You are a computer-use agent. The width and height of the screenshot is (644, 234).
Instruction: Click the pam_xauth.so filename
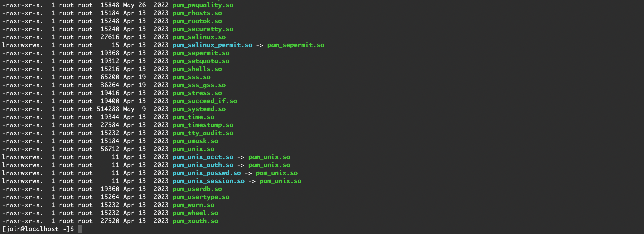pyautogui.click(x=195, y=221)
